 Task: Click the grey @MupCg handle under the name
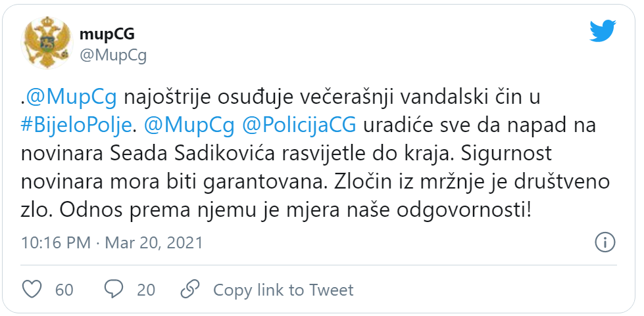point(113,55)
